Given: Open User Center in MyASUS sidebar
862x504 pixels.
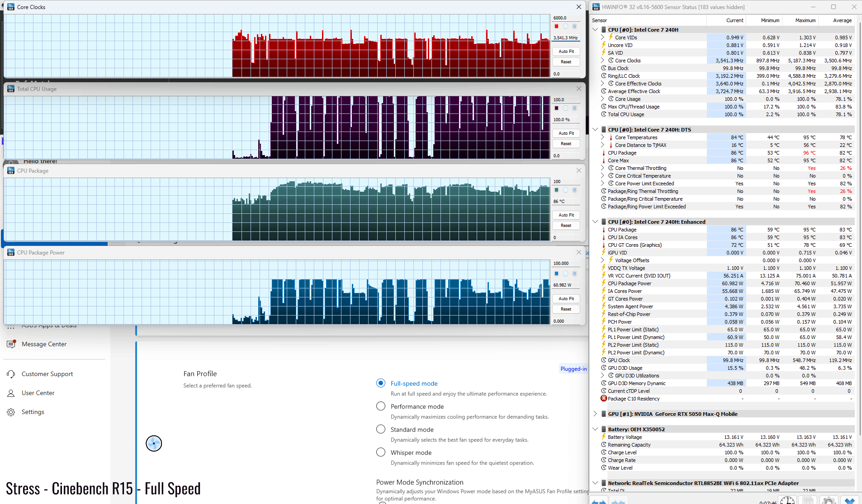Looking at the screenshot, I should click(x=38, y=393).
